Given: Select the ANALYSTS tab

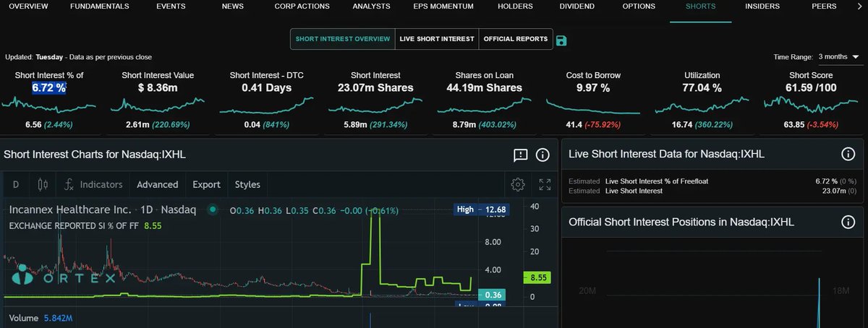Looking at the screenshot, I should pyautogui.click(x=371, y=7).
